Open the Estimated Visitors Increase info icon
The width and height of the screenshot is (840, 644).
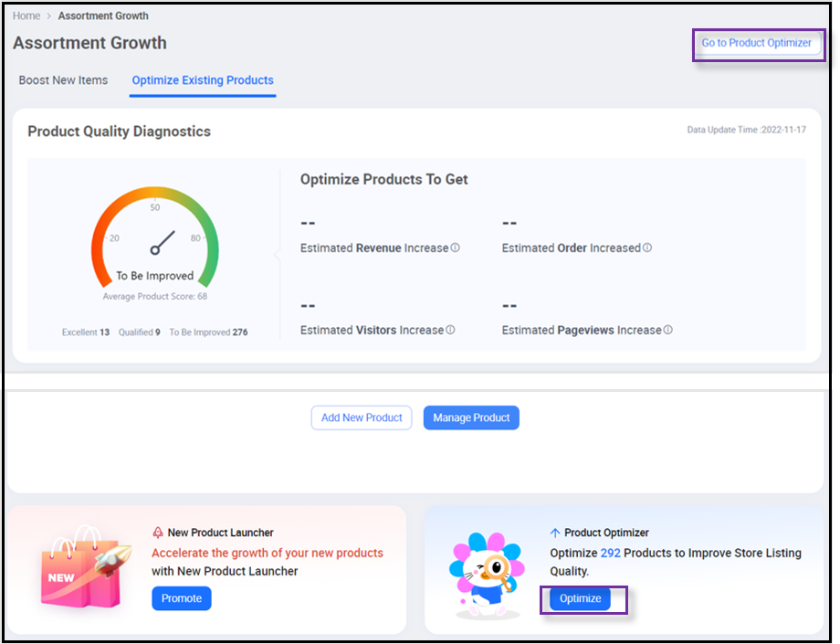pos(451,329)
